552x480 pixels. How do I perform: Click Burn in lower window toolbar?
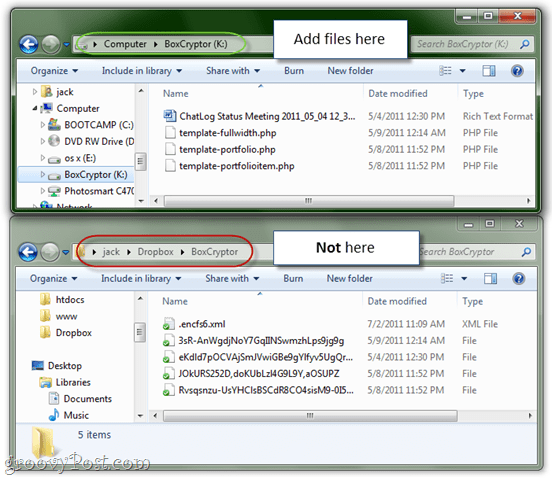293,279
